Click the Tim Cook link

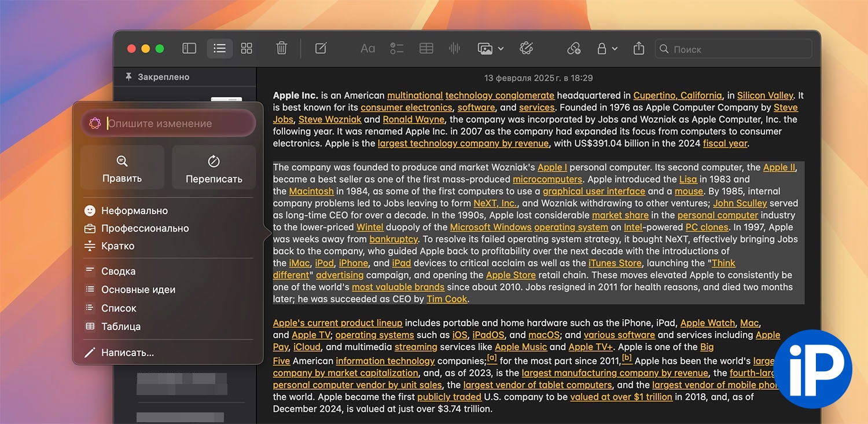[447, 299]
